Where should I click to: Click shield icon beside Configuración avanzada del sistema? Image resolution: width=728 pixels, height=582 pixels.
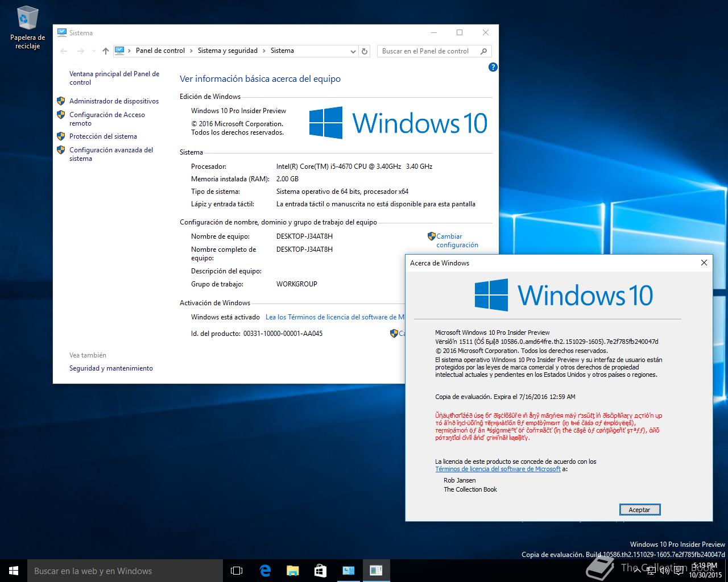[61, 150]
